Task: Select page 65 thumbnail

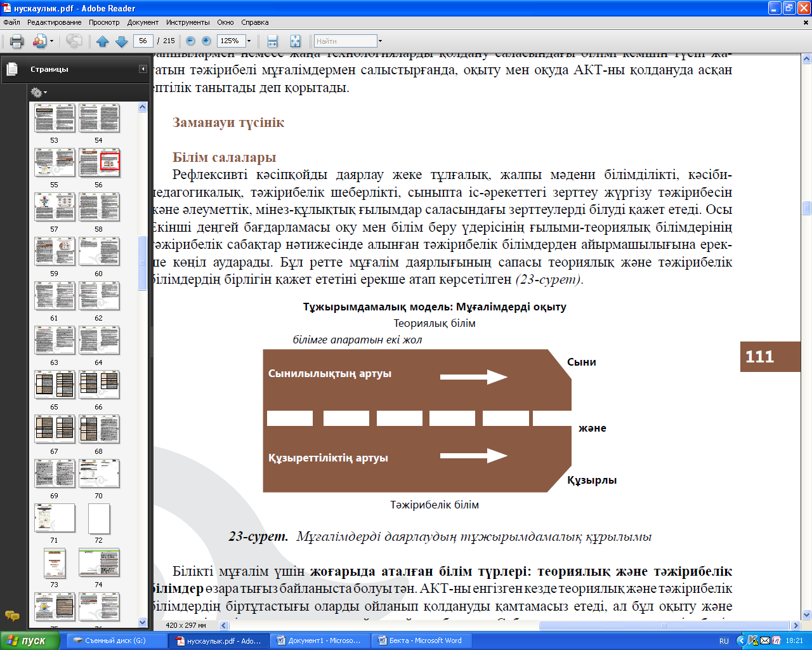Action: pyautogui.click(x=54, y=385)
